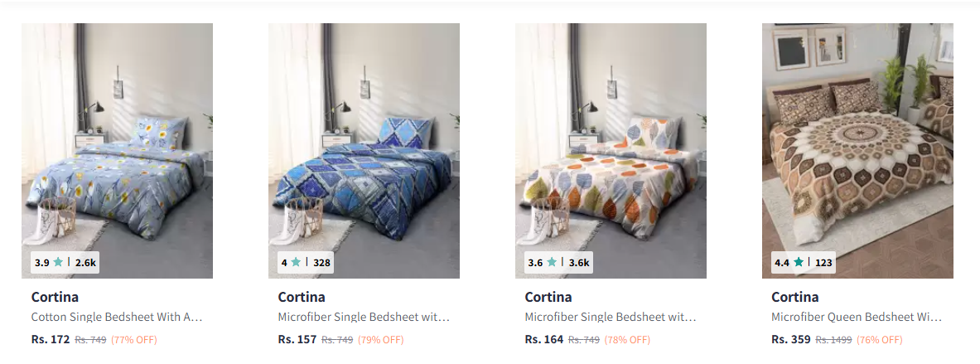Image resolution: width=980 pixels, height=364 pixels.
Task: Select the Rs. 164 price of leaf bedsheet
Action: point(544,340)
